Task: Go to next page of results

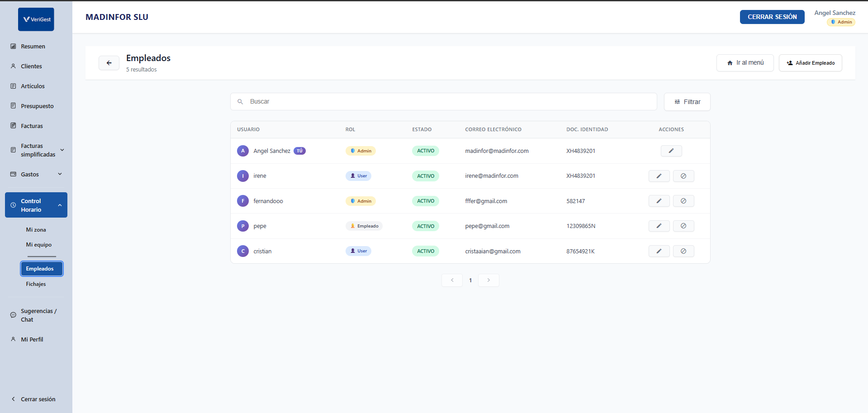Action: point(488,280)
